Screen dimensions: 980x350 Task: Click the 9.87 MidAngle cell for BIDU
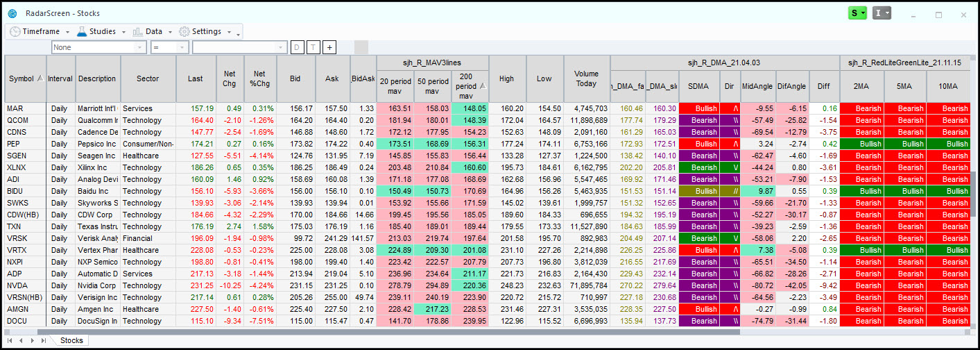click(x=757, y=191)
